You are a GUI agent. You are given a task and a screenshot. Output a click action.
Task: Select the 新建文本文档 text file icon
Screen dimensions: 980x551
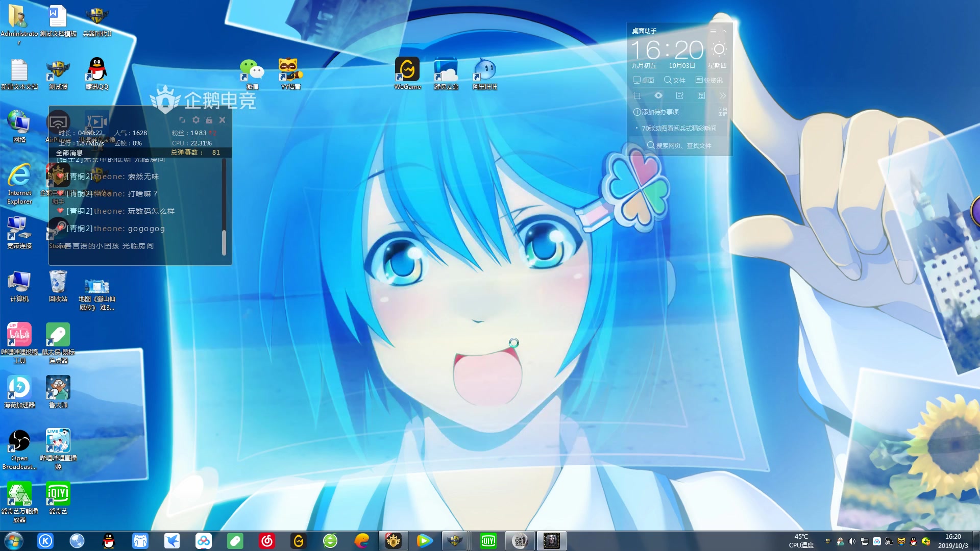(19, 74)
